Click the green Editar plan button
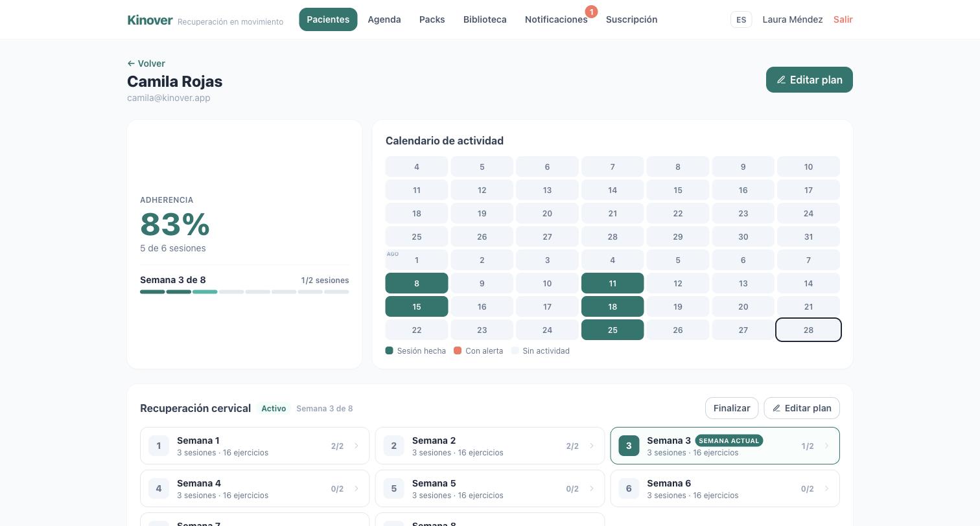The image size is (980, 526). tap(810, 80)
